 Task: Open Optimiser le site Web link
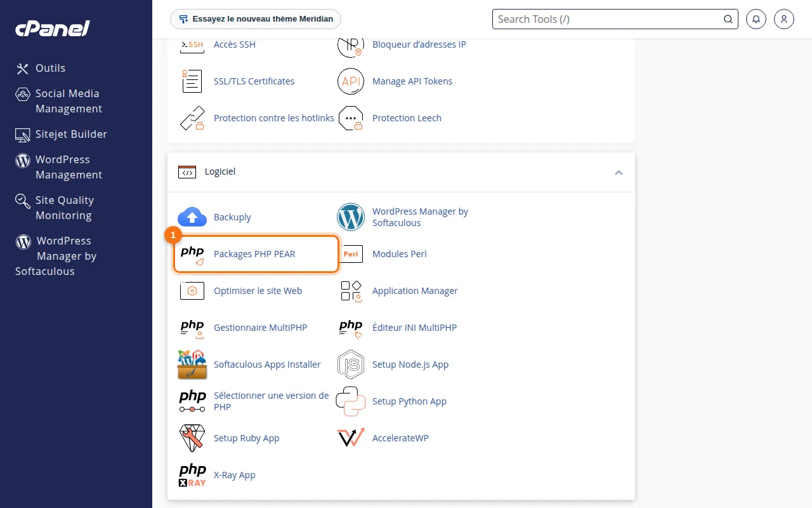click(258, 291)
